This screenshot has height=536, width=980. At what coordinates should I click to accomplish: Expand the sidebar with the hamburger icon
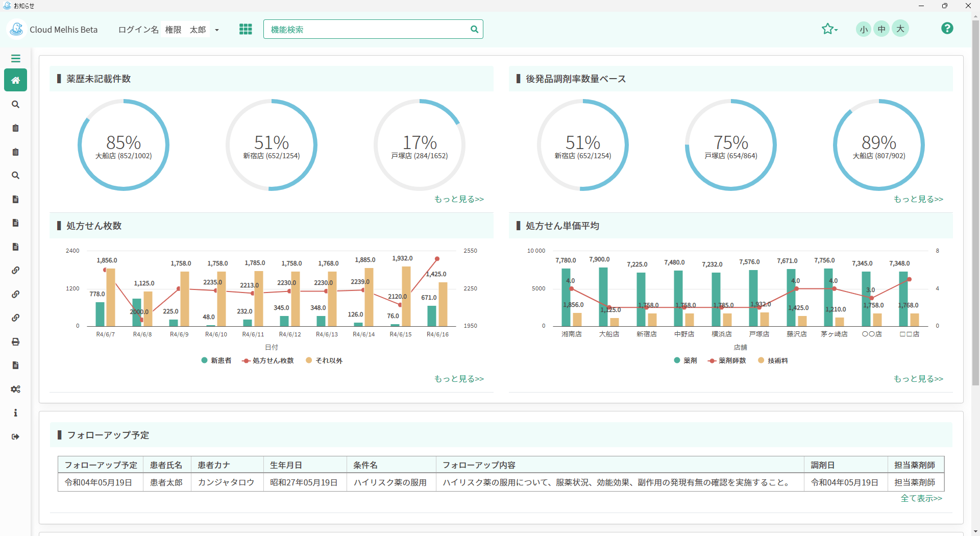click(15, 58)
